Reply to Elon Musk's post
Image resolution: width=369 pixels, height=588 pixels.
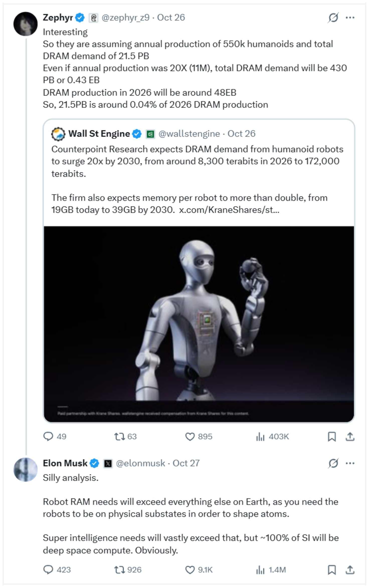(x=57, y=570)
